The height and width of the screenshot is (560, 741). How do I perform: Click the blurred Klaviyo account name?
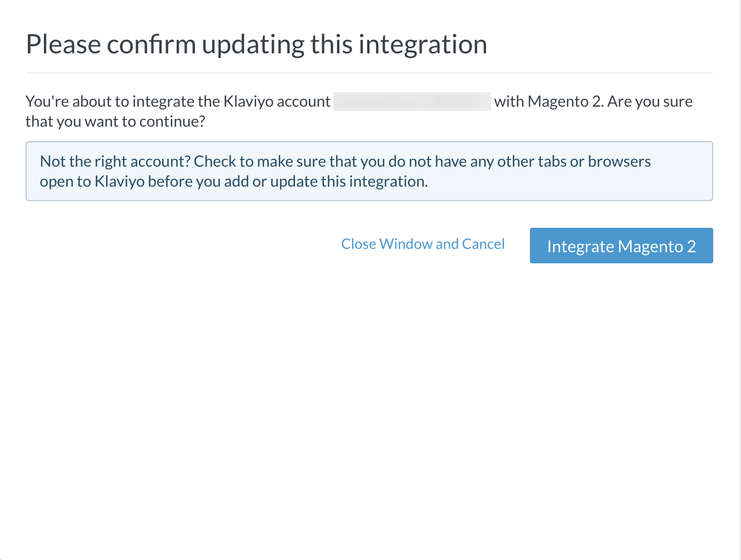point(412,102)
